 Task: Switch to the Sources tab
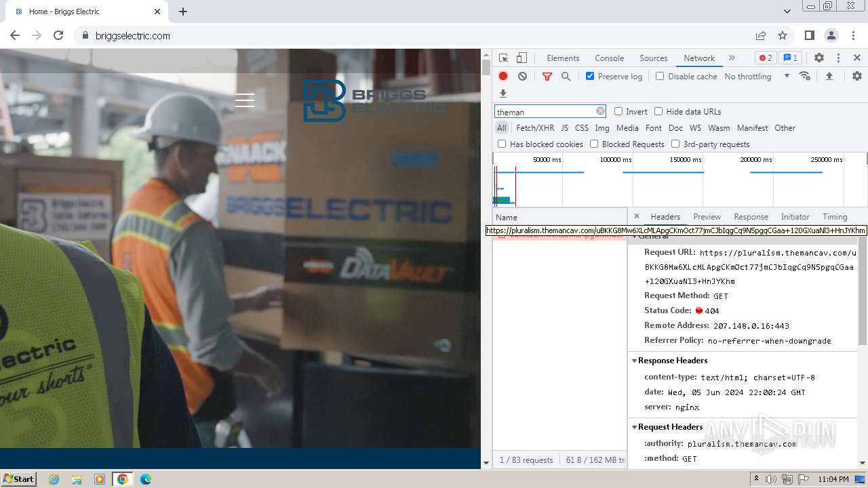[654, 58]
